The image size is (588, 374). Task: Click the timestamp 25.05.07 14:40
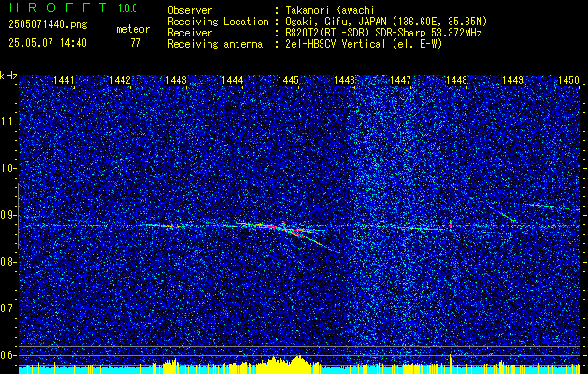pos(48,43)
